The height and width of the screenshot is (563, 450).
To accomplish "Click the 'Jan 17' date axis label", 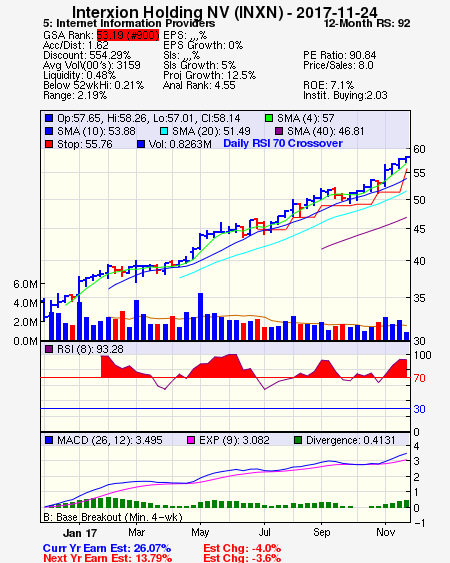I will point(80,533).
